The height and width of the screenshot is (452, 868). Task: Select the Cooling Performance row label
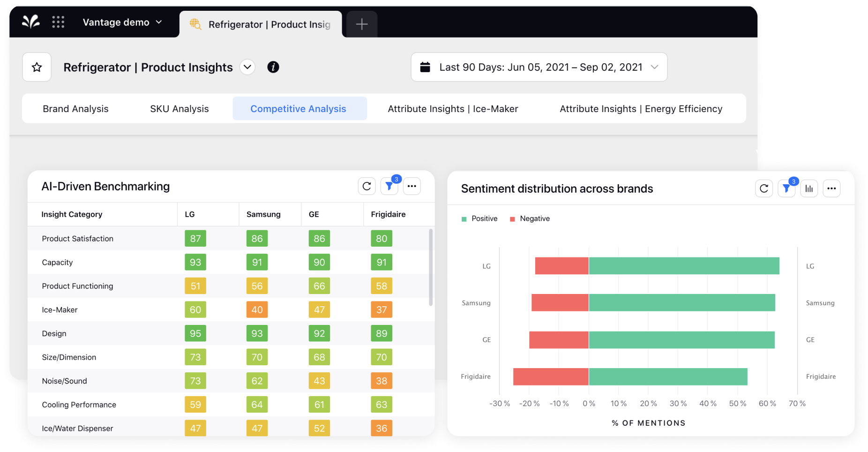coord(79,405)
